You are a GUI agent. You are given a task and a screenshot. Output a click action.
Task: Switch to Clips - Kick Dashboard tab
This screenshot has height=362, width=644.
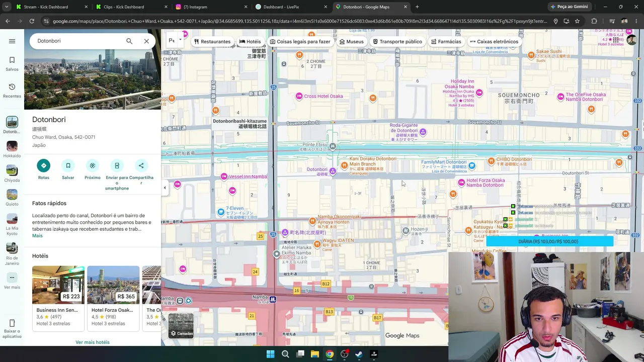click(x=131, y=7)
